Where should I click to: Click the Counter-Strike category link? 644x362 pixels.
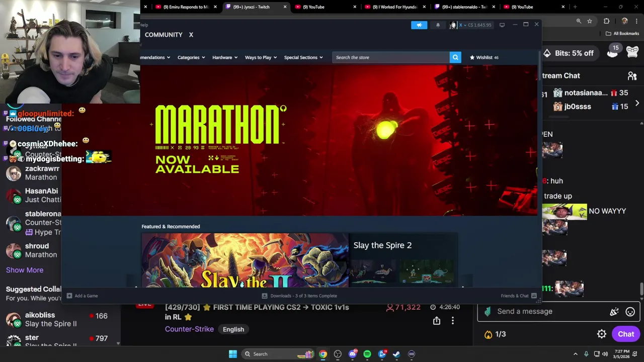coord(189,329)
